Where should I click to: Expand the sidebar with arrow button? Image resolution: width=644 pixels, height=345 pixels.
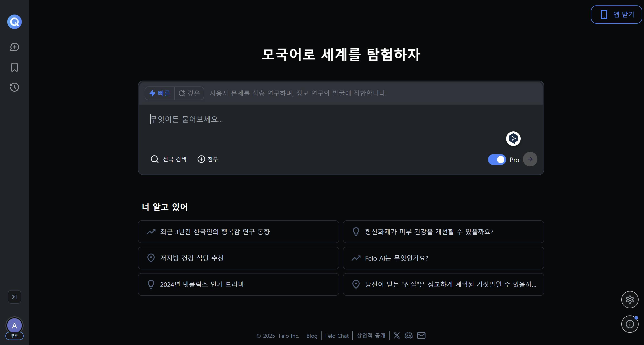click(15, 297)
